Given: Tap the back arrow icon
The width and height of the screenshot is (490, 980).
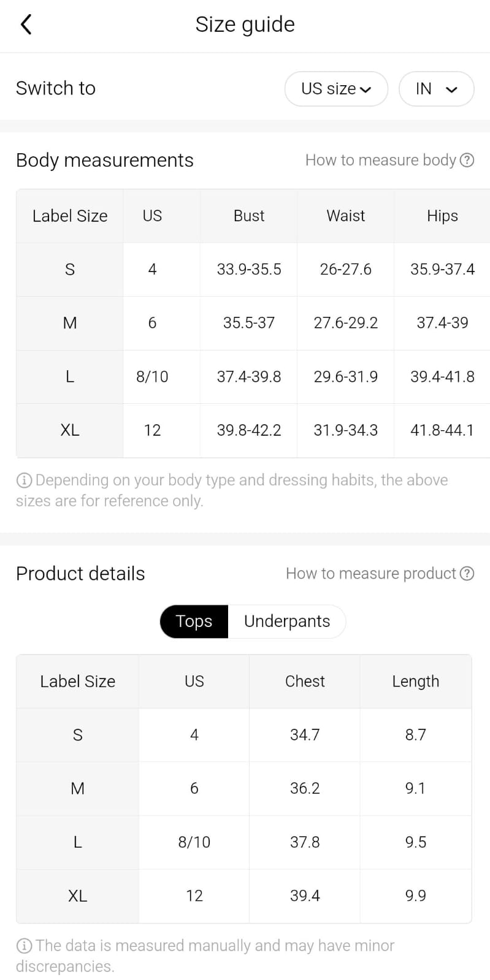Looking at the screenshot, I should (26, 25).
